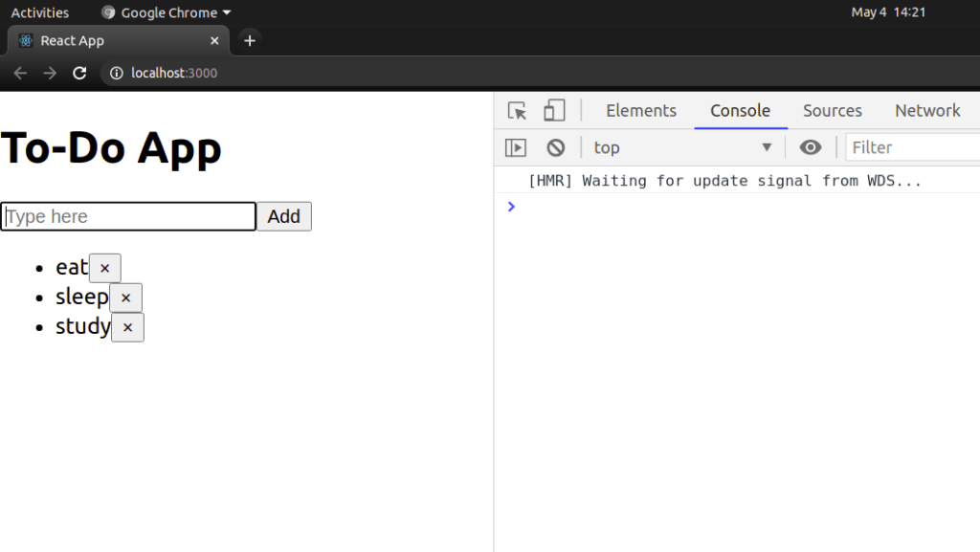Screen dimensions: 980x552
Task: Select the inspect element picker tool
Action: [x=516, y=110]
